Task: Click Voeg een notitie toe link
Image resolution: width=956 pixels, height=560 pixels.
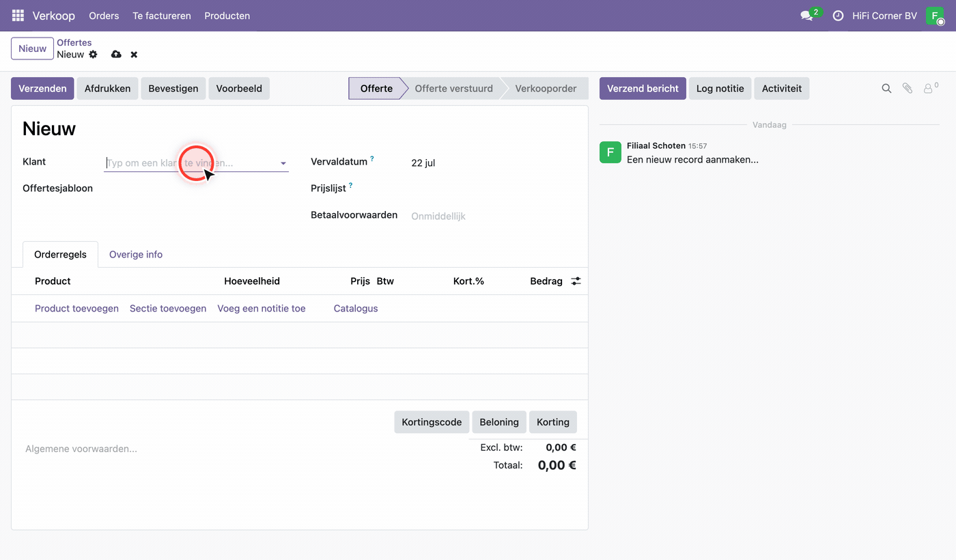Action: point(262,309)
